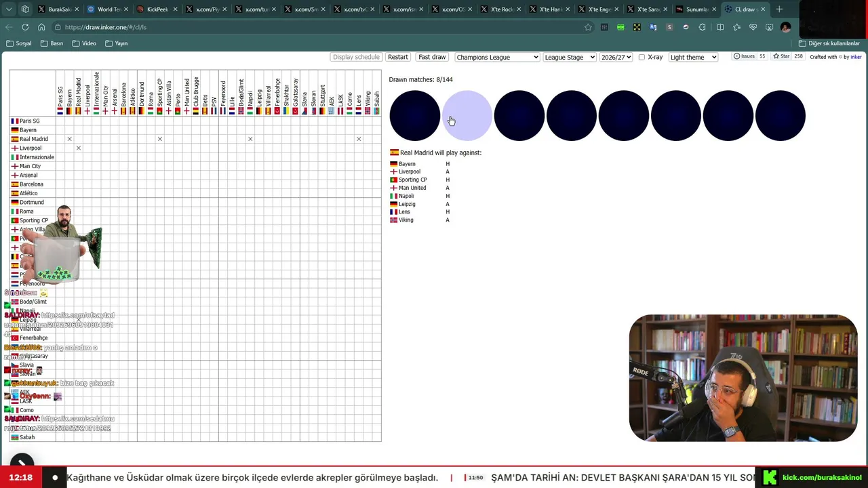Open the tab search chevron at top left
868x488 pixels.
coord(9,9)
